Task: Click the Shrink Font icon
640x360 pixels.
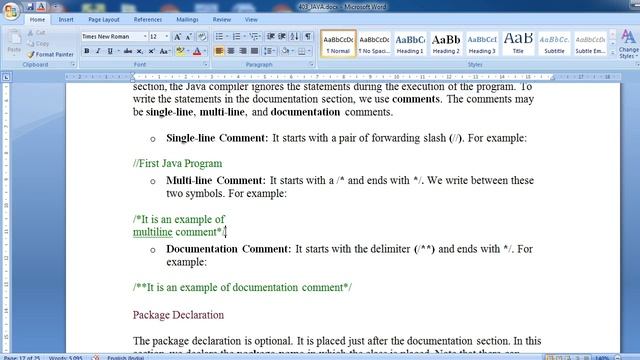Action: pyautogui.click(x=188, y=37)
